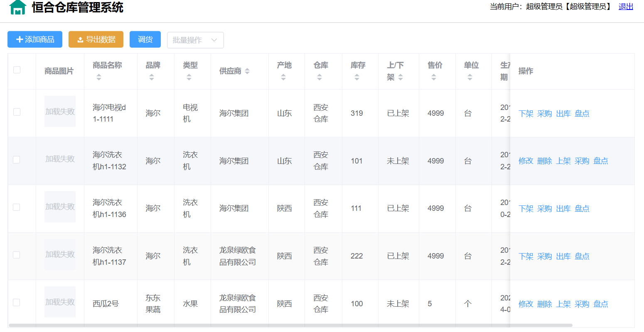Select the 未上架 status in 西瓜2号 row
This screenshot has width=644, height=332.
click(x=398, y=304)
